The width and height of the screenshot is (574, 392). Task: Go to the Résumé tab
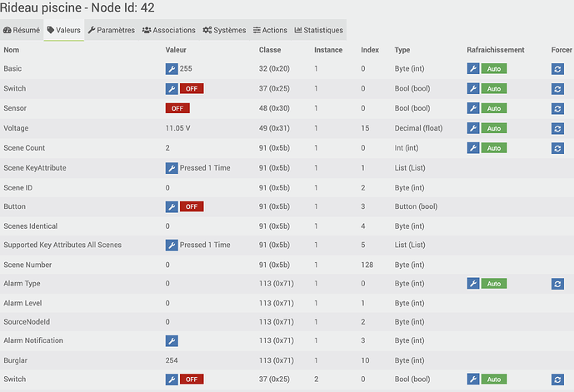pyautogui.click(x=22, y=30)
